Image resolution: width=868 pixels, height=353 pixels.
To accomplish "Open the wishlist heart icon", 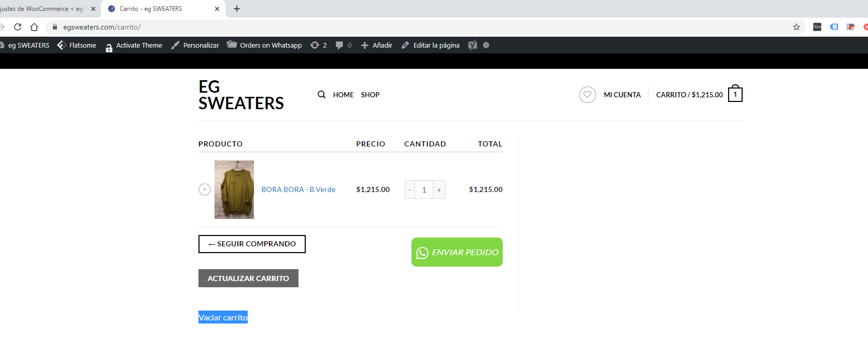I will tap(588, 95).
